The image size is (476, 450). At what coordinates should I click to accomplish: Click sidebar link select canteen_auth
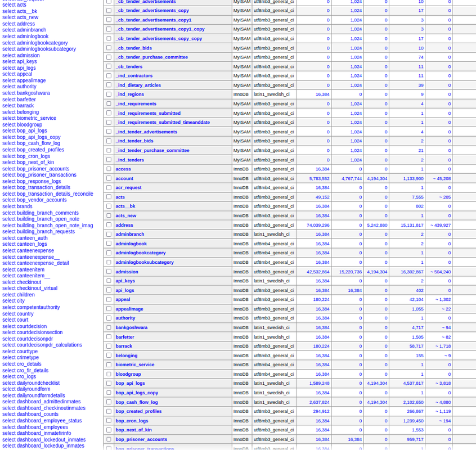[25, 238]
